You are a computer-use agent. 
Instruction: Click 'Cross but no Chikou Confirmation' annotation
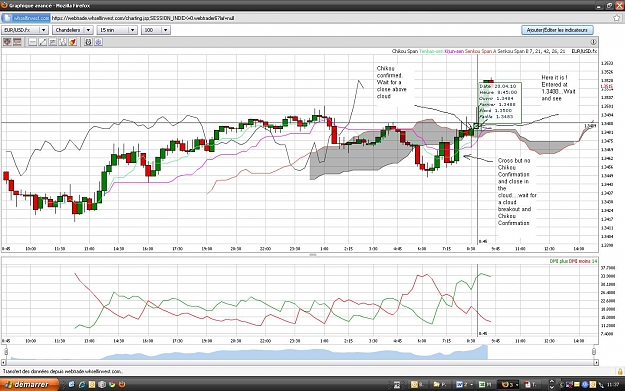pyautogui.click(x=517, y=192)
